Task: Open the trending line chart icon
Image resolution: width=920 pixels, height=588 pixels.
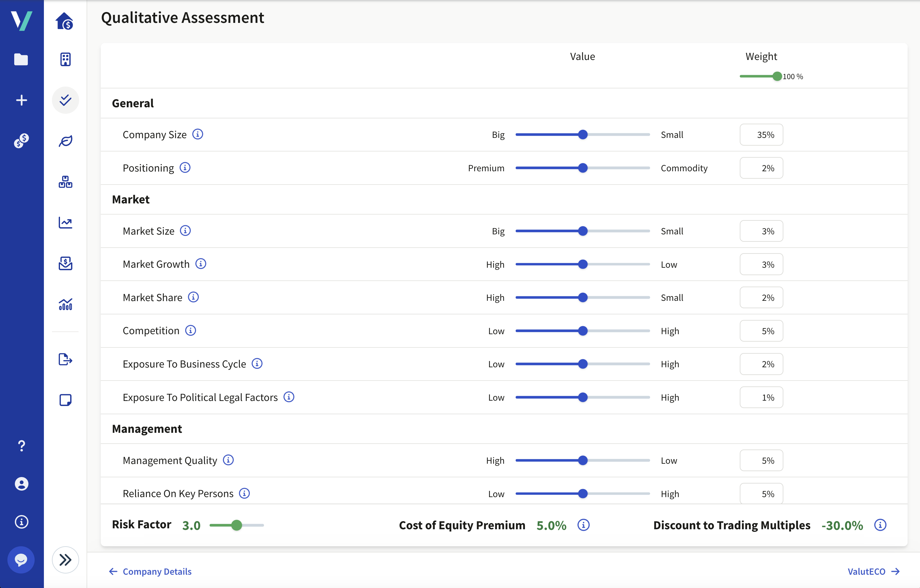Action: 65,224
